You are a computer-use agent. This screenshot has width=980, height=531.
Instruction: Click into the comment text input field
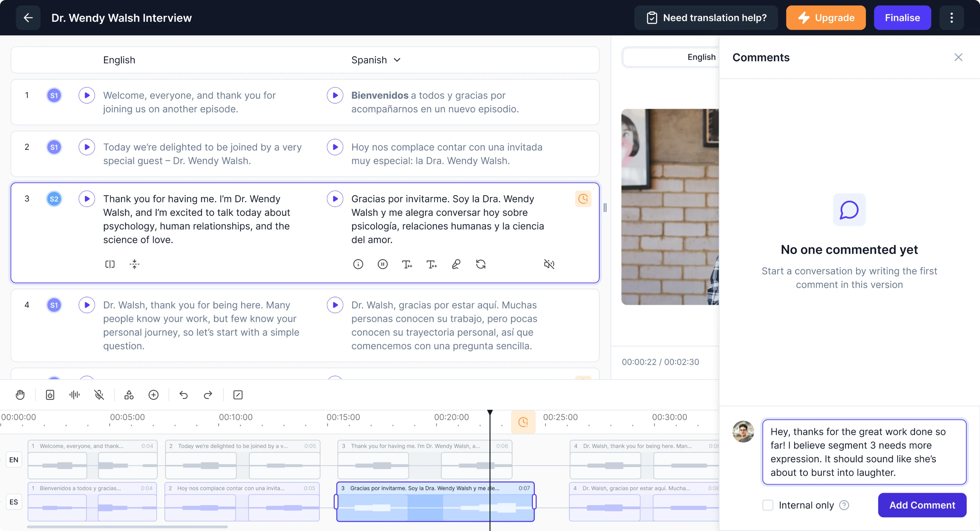point(864,452)
